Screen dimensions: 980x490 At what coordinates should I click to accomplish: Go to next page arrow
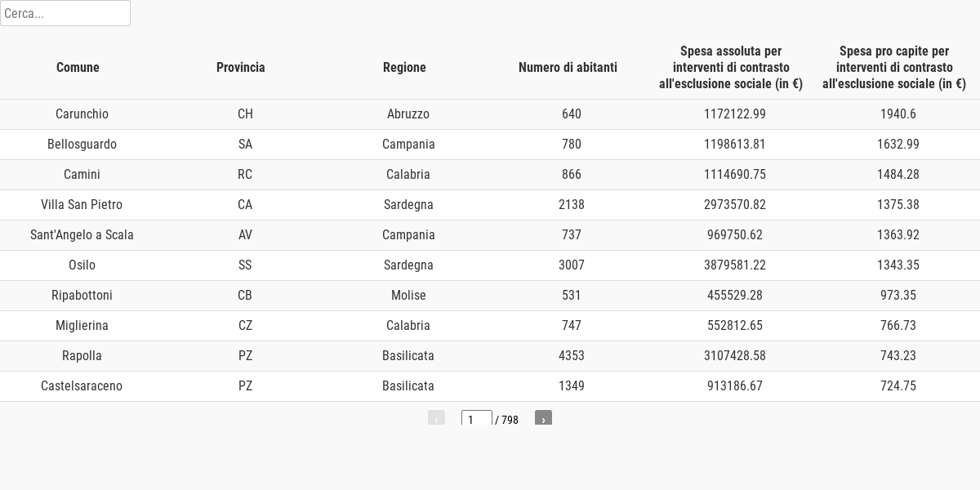coord(543,419)
